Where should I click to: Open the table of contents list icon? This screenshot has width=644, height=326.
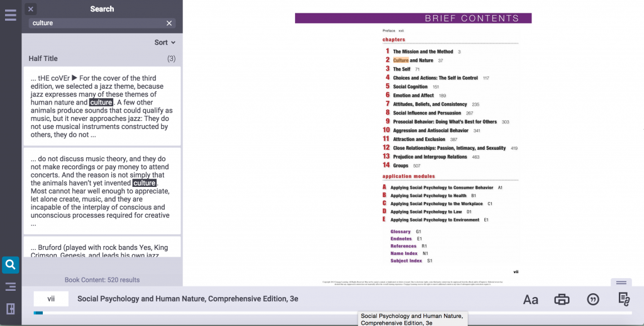click(10, 287)
